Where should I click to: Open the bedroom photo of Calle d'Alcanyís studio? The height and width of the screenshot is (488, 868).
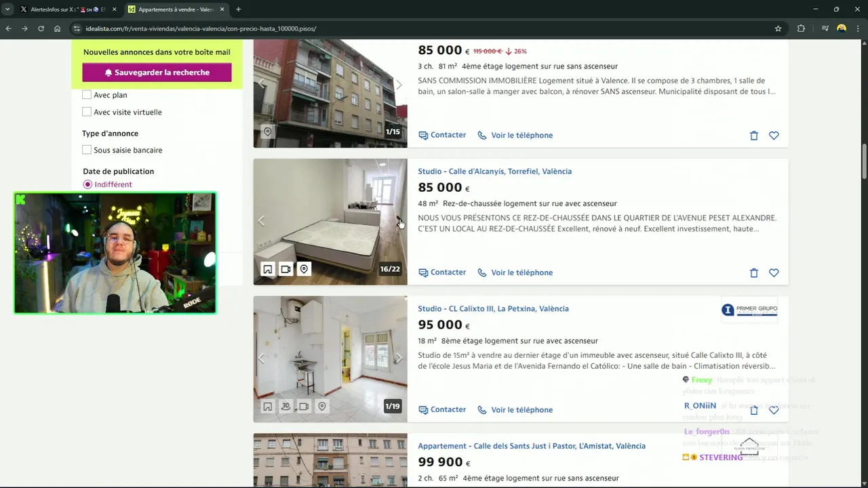[x=330, y=222]
